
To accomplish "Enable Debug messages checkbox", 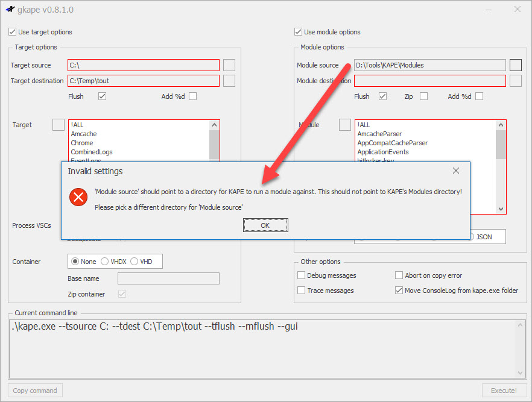I will point(302,275).
